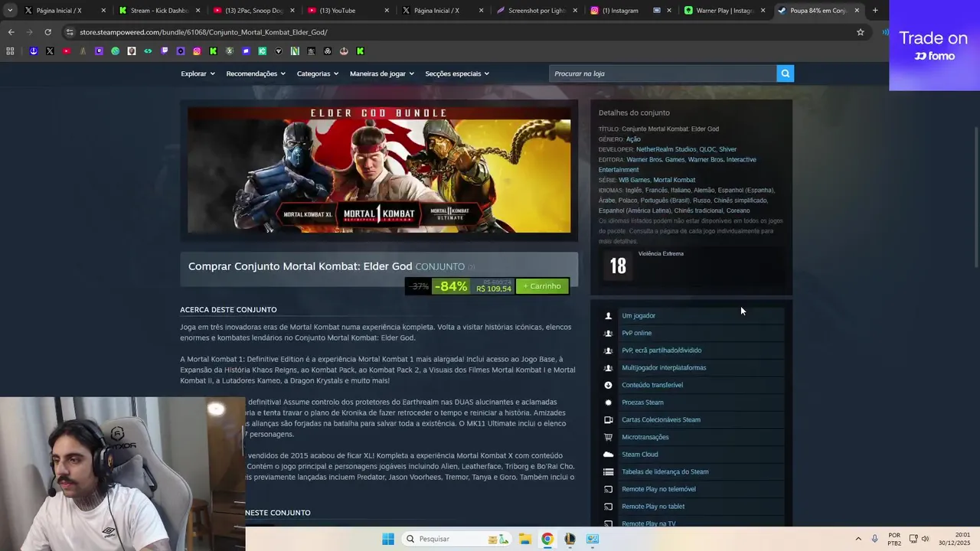Click the 18 age rating badge

tap(618, 266)
